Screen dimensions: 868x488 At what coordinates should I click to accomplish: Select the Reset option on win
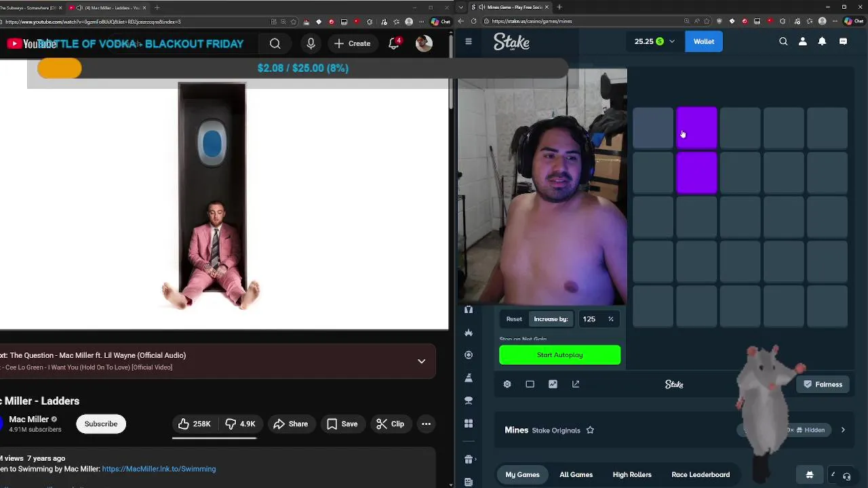[x=514, y=319]
